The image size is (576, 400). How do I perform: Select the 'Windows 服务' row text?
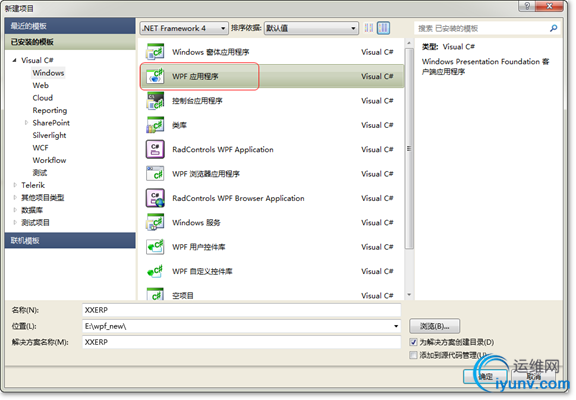(196, 223)
